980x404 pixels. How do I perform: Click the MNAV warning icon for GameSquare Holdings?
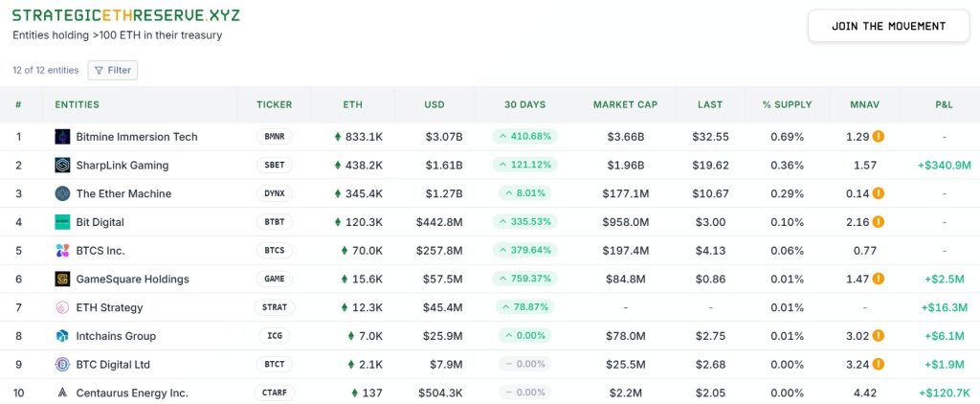pyautogui.click(x=879, y=279)
